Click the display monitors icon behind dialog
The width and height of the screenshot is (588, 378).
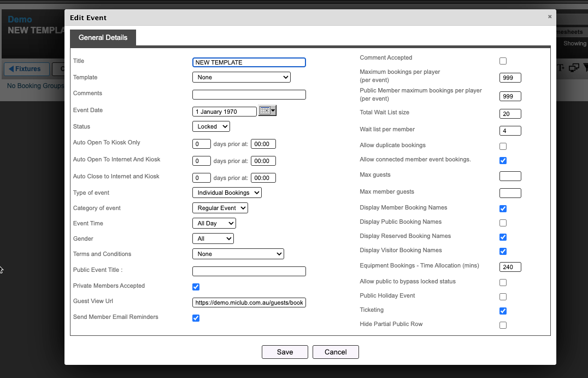pyautogui.click(x=574, y=68)
